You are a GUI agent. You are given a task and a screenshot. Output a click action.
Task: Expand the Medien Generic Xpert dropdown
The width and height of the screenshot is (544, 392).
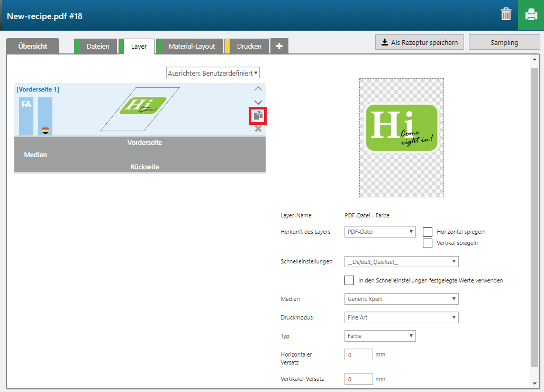401,299
